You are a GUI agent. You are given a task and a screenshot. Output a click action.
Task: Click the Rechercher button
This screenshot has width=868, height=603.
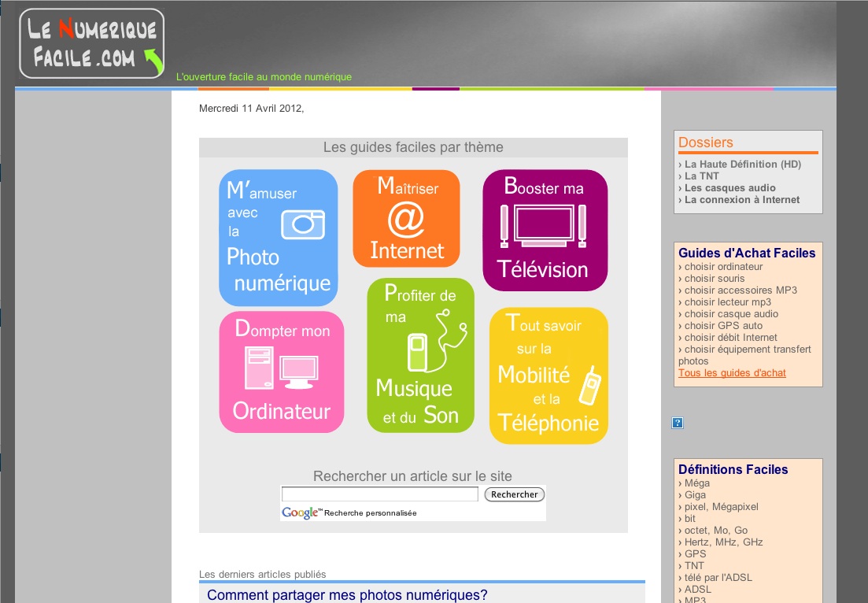pyautogui.click(x=514, y=494)
